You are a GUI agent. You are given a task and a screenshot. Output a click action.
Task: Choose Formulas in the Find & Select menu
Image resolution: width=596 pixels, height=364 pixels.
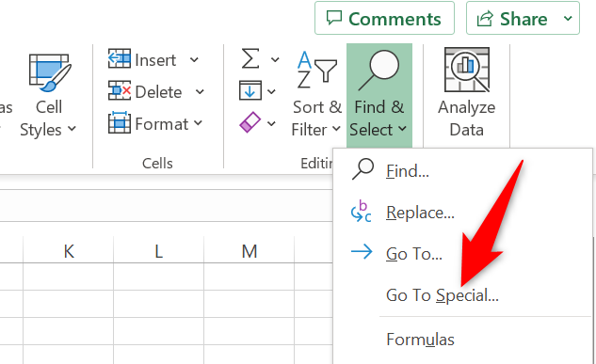coord(420,340)
